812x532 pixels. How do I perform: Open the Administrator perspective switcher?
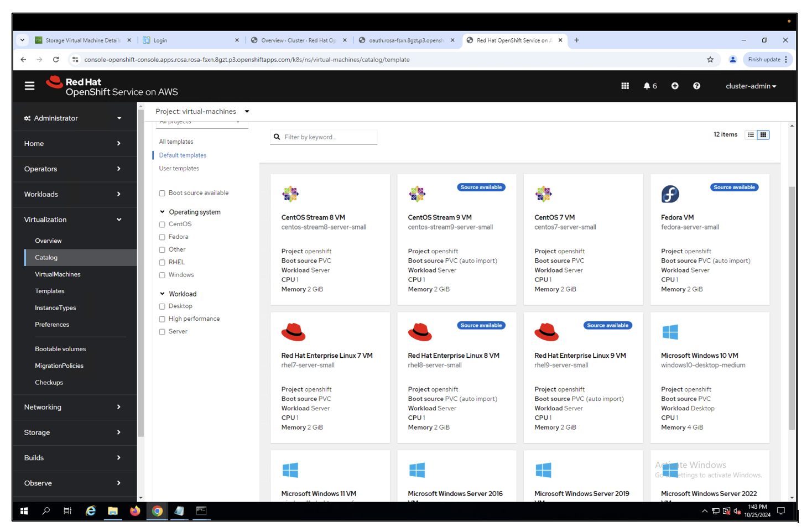[x=72, y=118]
